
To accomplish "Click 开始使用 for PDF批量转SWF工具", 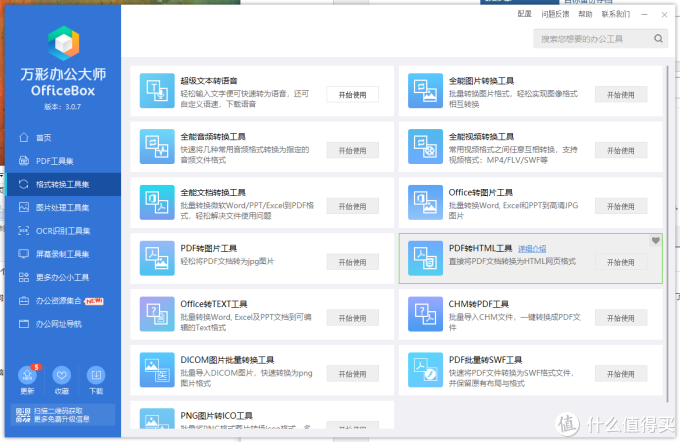I will point(621,374).
